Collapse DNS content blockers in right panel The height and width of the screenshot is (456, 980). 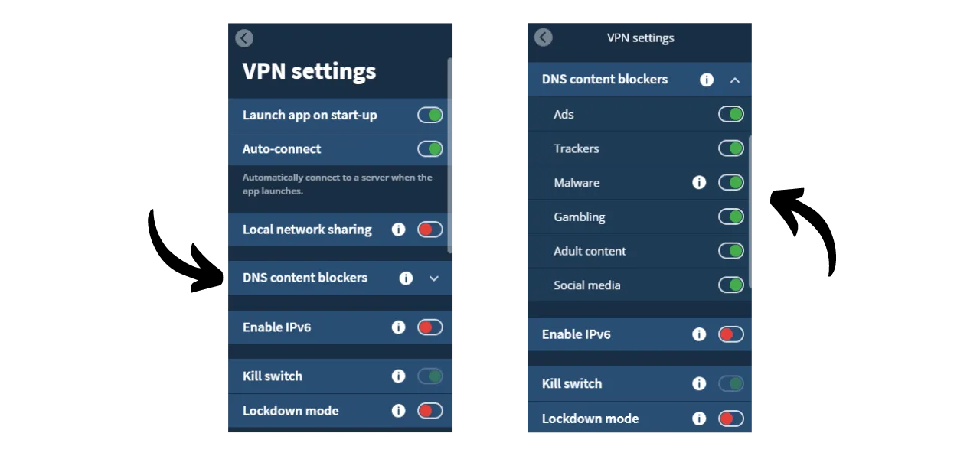click(x=735, y=80)
